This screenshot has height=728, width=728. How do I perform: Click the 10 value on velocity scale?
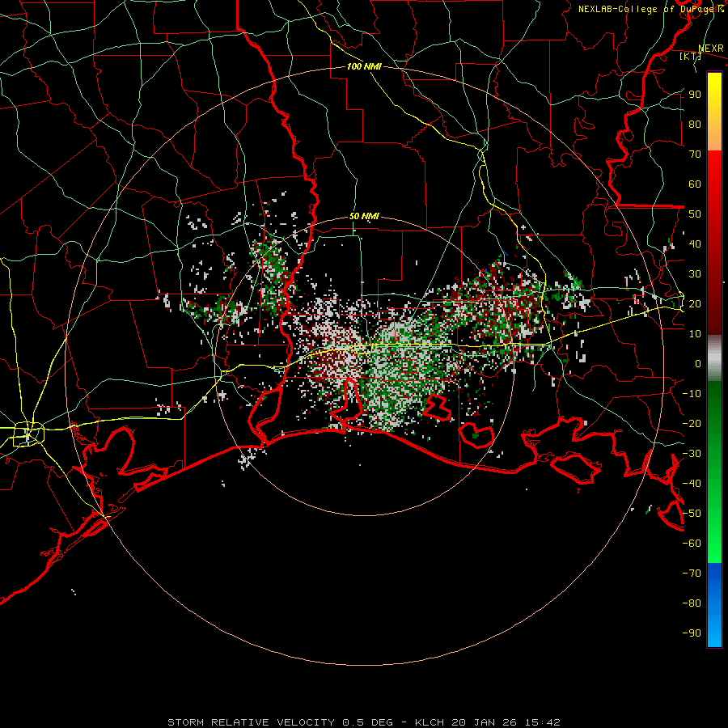(x=695, y=334)
